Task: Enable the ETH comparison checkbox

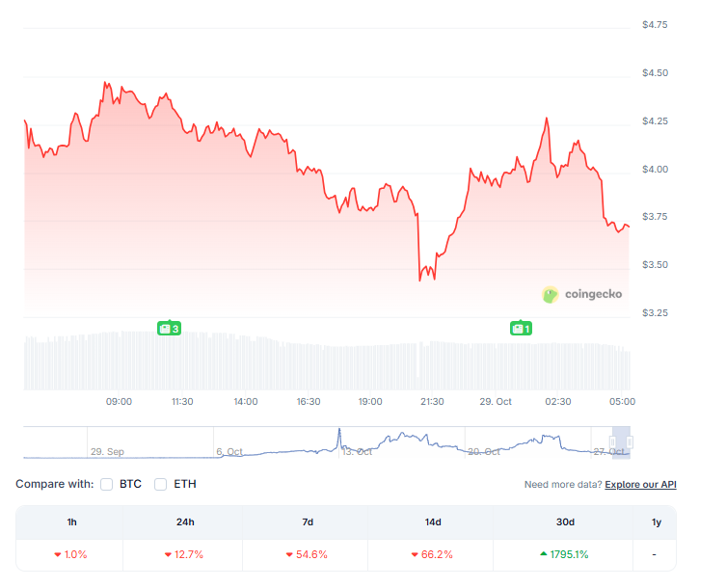Action: 161,484
